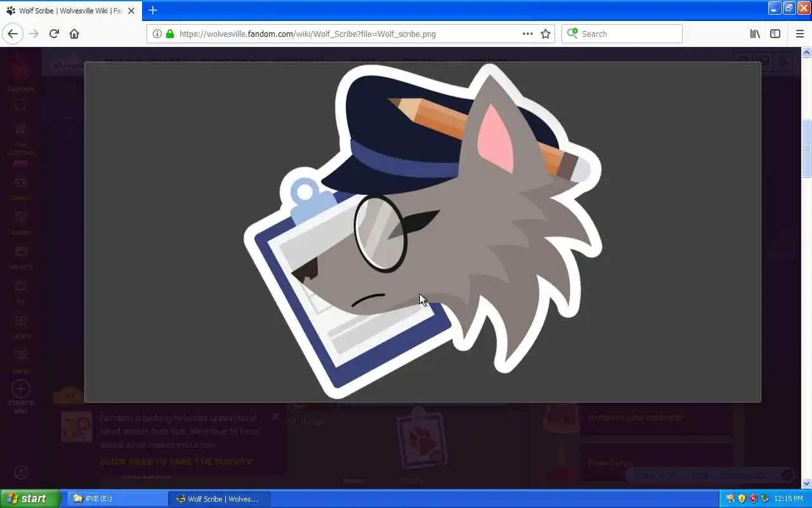The height and width of the screenshot is (508, 812).
Task: Open the page actions ellipsis menu
Action: [528, 34]
